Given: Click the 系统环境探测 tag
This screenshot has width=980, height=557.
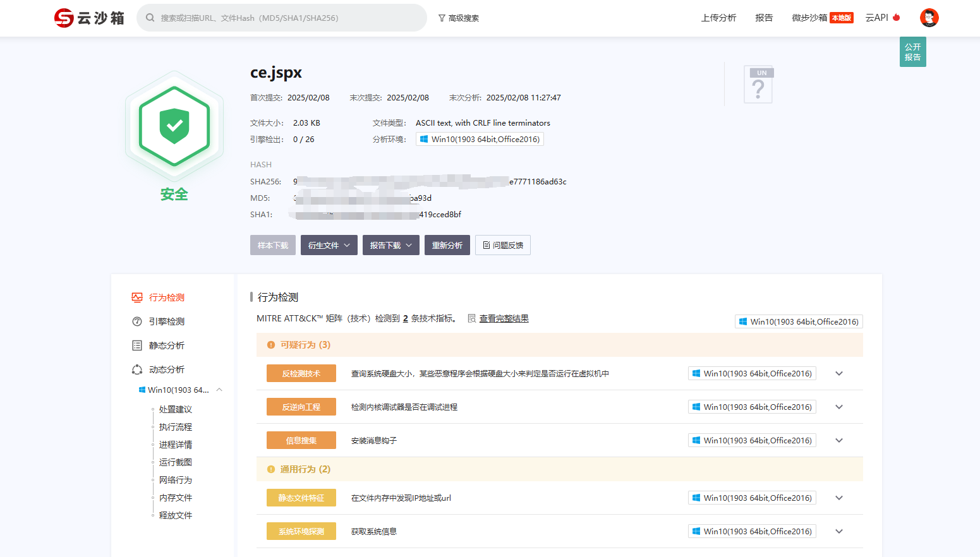Looking at the screenshot, I should coord(301,531).
